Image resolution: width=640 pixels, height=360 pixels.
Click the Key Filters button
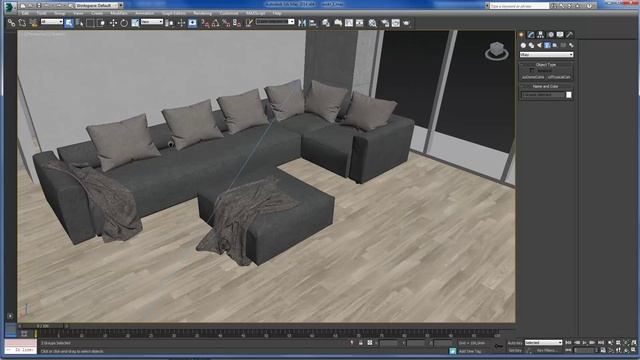pos(547,350)
